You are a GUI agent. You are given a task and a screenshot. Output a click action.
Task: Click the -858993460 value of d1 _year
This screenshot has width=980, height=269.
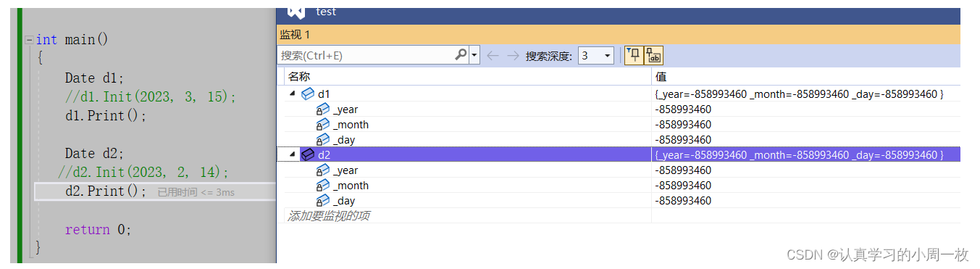(x=683, y=109)
